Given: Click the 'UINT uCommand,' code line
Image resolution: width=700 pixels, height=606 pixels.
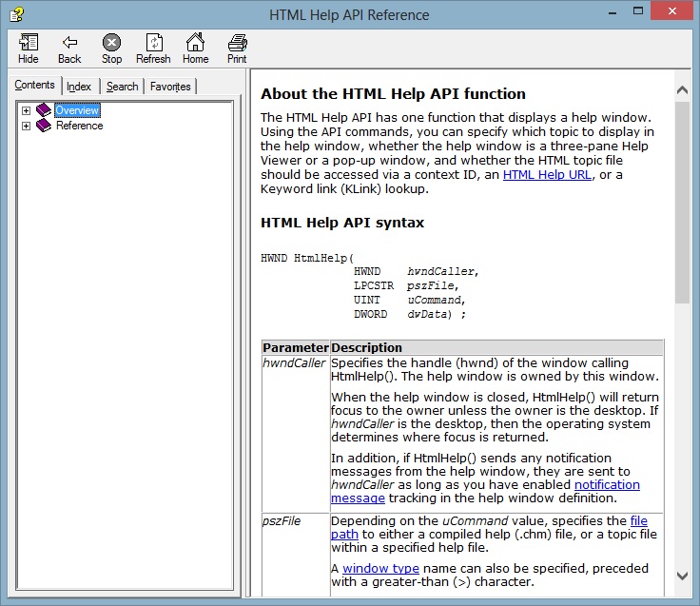Looking at the screenshot, I should click(x=409, y=300).
